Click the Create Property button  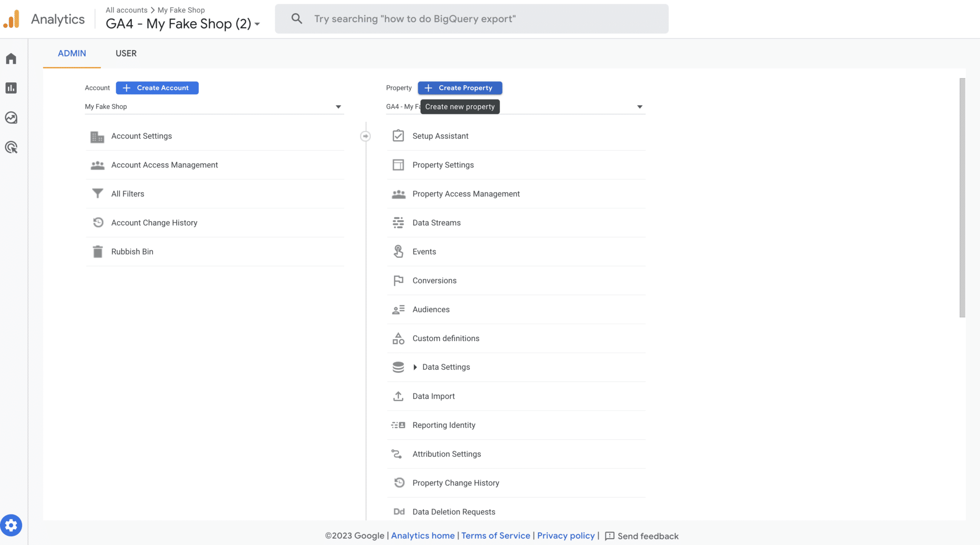460,88
